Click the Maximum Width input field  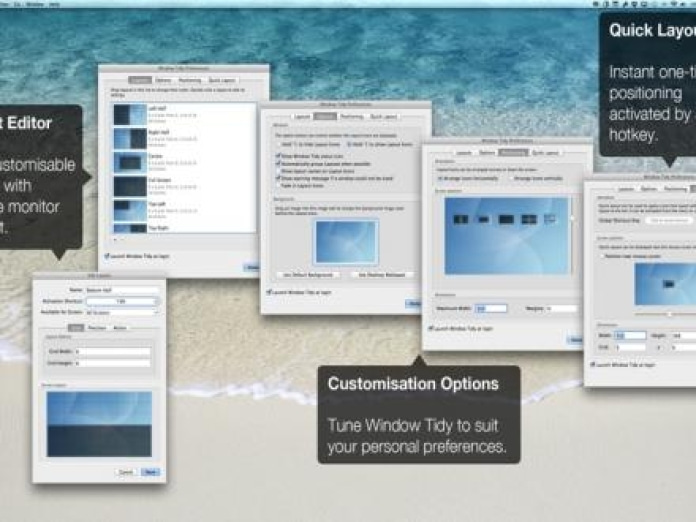[491, 308]
